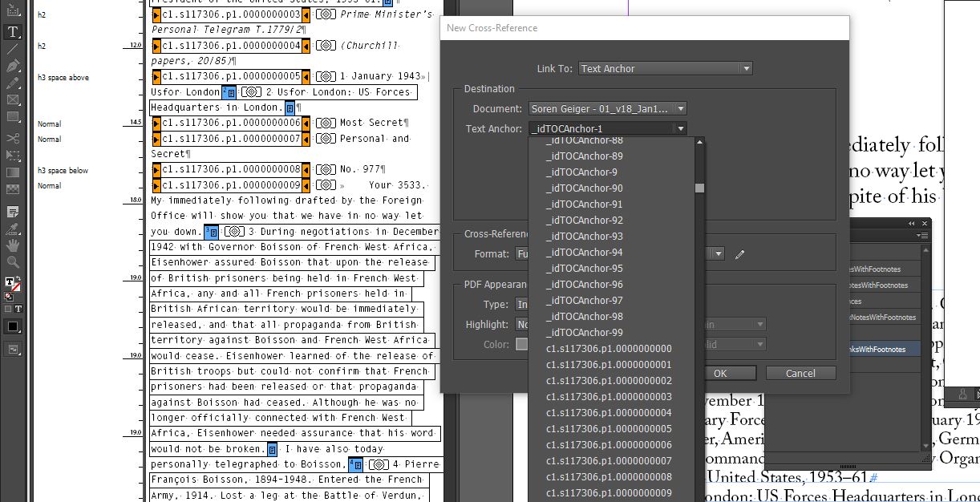Screen dimensions: 980x502
Task: Collapse the small panel with double arrows
Action: (x=911, y=223)
